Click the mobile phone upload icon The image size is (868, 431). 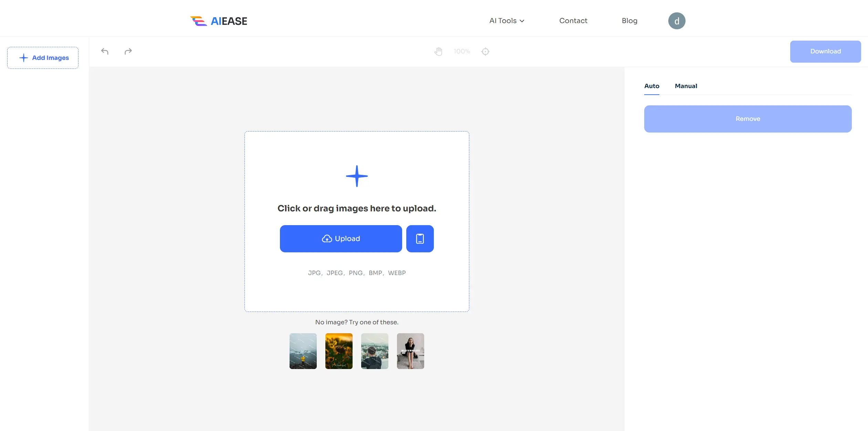coord(420,239)
